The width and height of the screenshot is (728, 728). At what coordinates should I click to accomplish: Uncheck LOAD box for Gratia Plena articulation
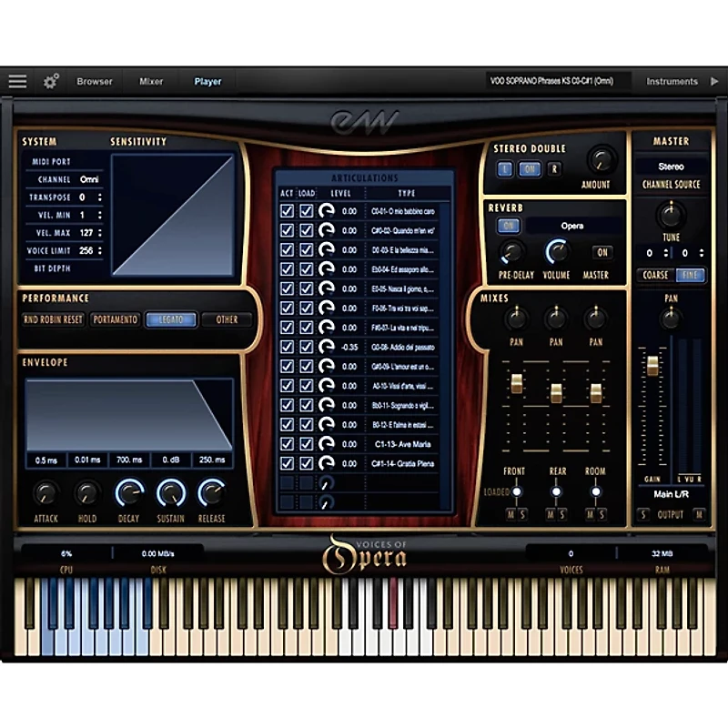307,463
